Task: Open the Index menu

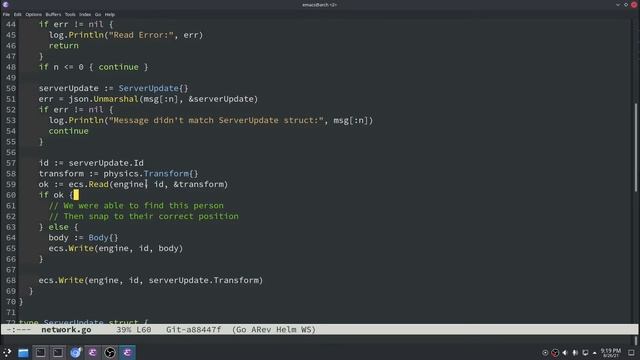Action: pyautogui.click(x=85, y=14)
